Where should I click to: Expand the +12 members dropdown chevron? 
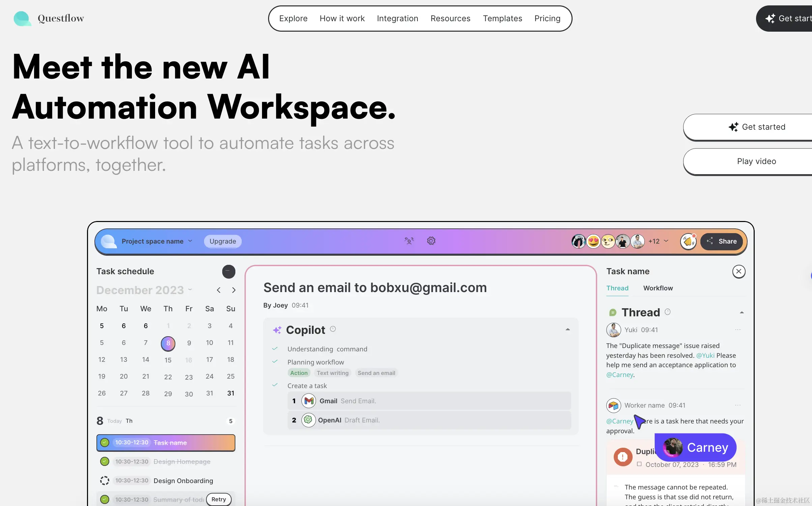point(666,241)
